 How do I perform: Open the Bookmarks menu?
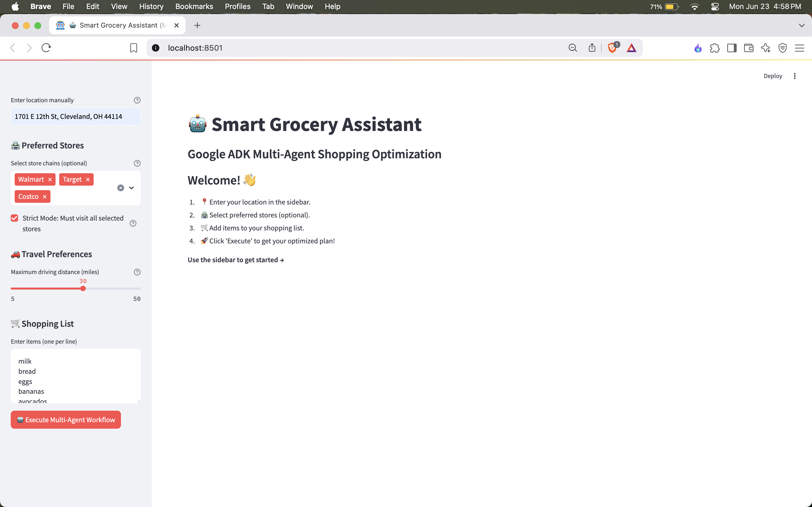click(x=194, y=6)
